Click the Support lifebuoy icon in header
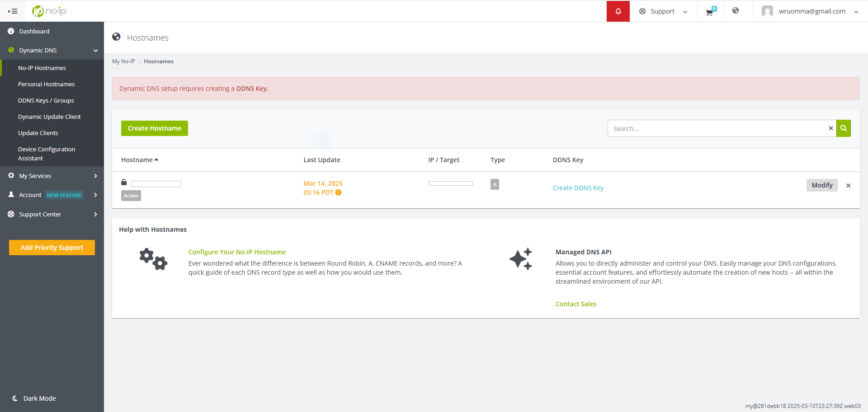Viewport: 868px width, 412px height. pos(642,11)
